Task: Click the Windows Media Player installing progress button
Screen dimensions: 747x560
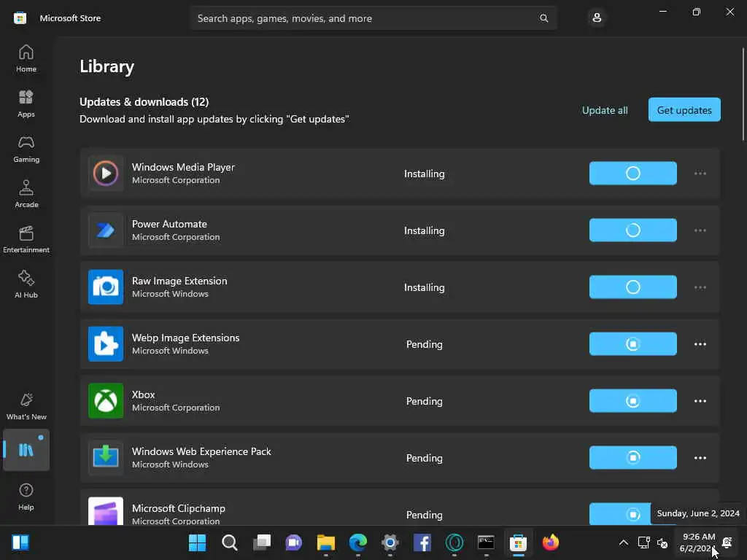Action: click(632, 174)
